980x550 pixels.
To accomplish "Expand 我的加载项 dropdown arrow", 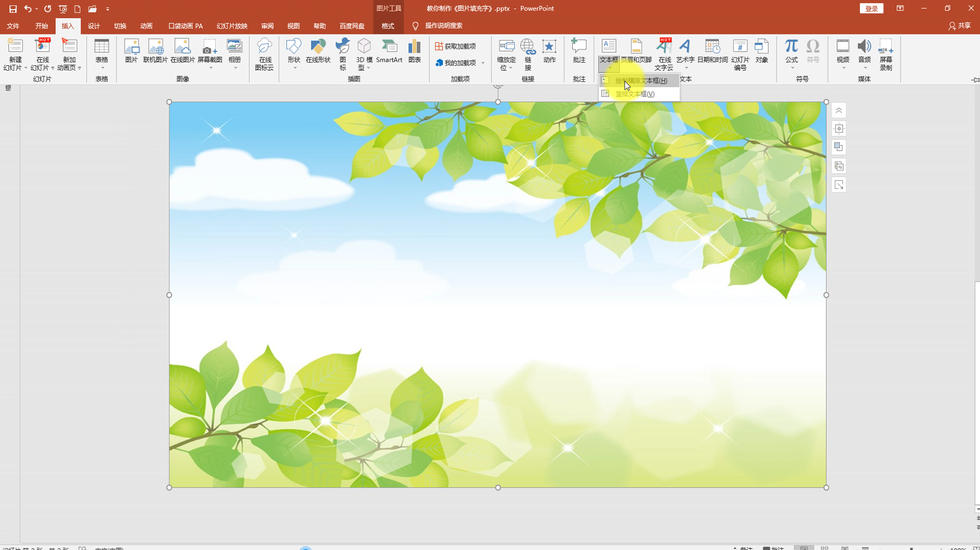I will [483, 63].
